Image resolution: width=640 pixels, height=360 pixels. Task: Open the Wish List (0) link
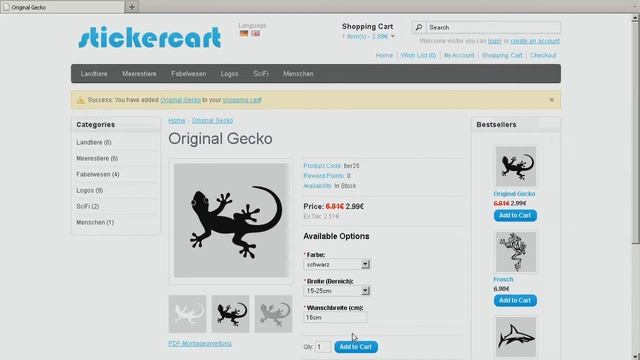(418, 55)
